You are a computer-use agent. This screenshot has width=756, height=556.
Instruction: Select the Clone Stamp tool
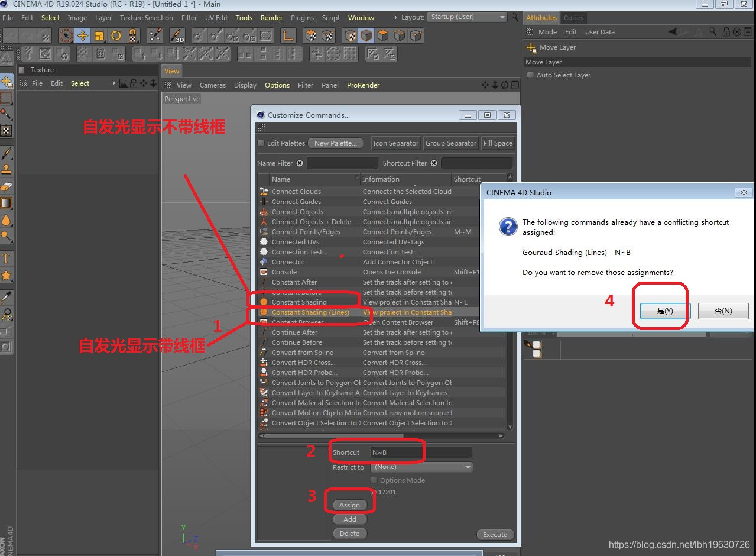click(7, 170)
